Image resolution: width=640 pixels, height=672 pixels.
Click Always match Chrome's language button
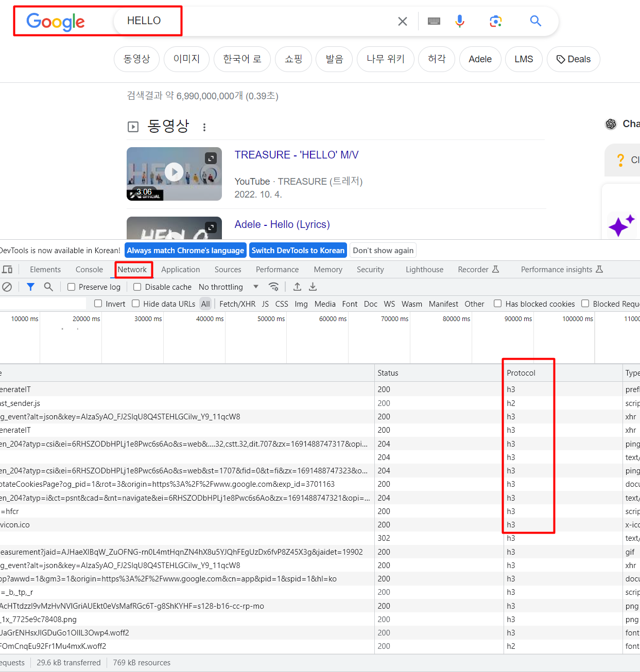[185, 251]
